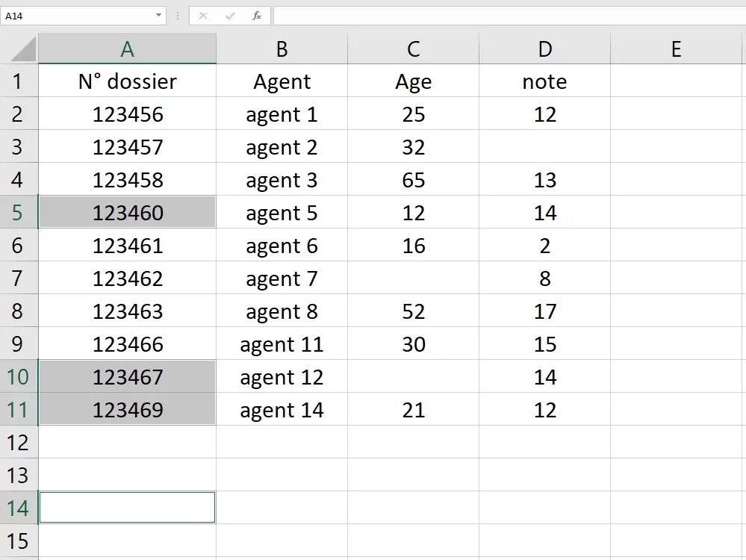Expand the Name Box dropdown arrow

coord(158,15)
